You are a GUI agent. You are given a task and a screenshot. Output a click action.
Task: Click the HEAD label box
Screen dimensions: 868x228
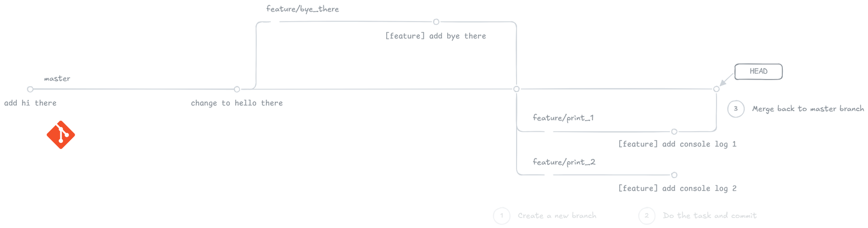(x=758, y=72)
